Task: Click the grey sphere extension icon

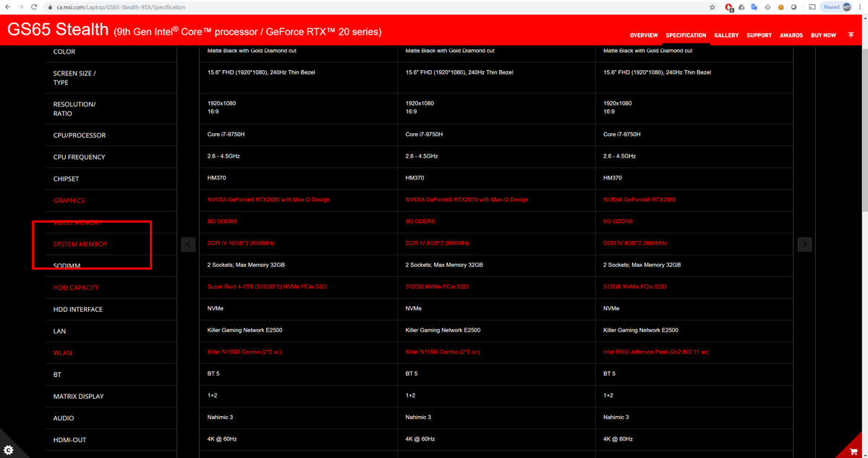Action: (x=794, y=7)
